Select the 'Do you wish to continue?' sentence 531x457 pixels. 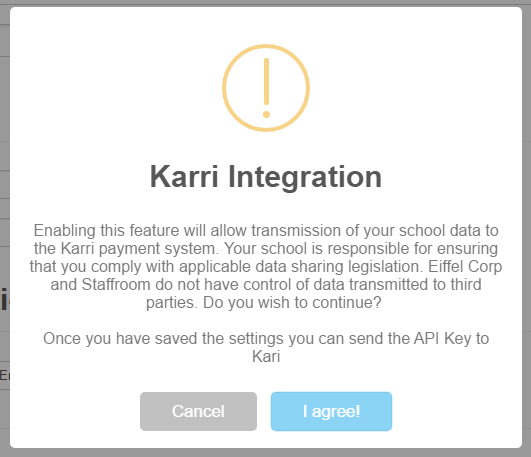pyautogui.click(x=292, y=303)
